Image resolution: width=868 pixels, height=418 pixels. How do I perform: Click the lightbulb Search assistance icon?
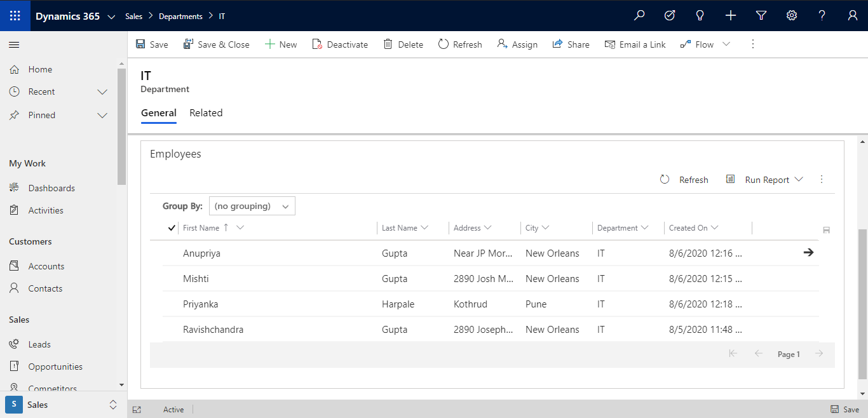(700, 15)
